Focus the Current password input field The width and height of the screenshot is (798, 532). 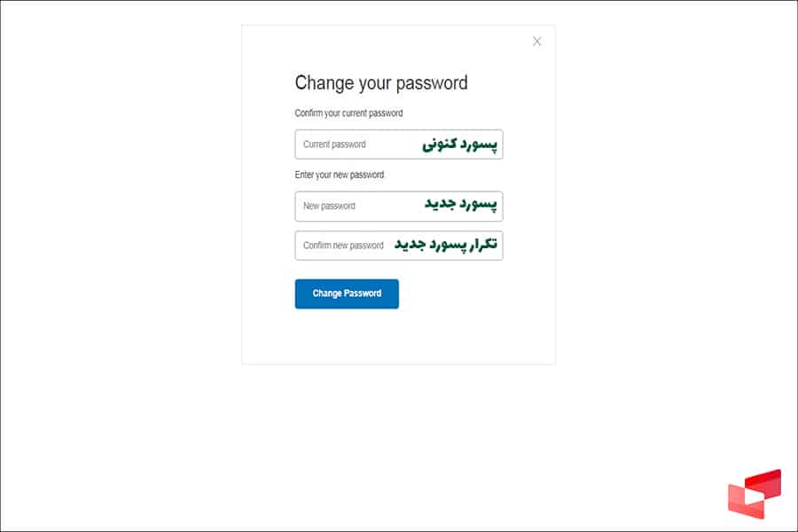coord(398,145)
